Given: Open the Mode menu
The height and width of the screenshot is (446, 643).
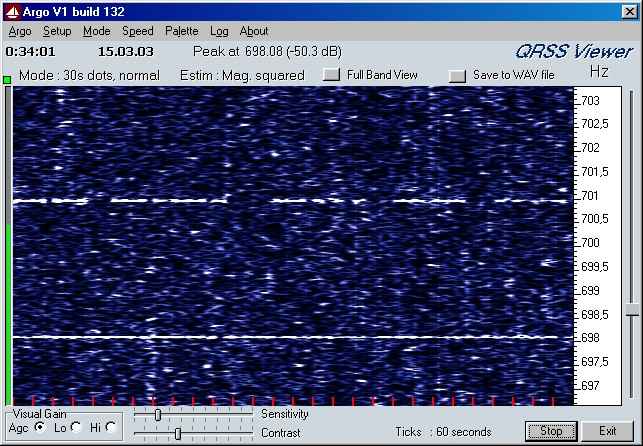Looking at the screenshot, I should pyautogui.click(x=96, y=31).
